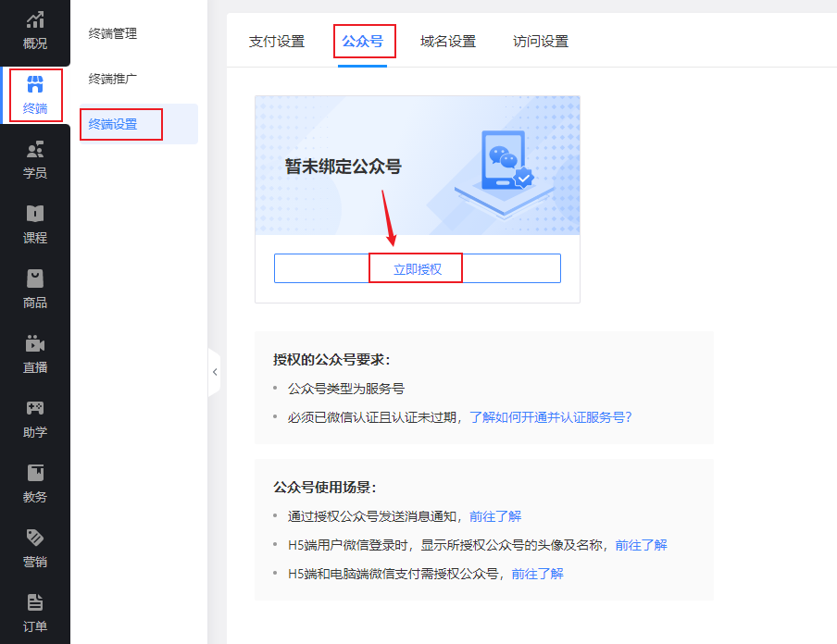Select the 终端 storefront icon

coord(35,84)
